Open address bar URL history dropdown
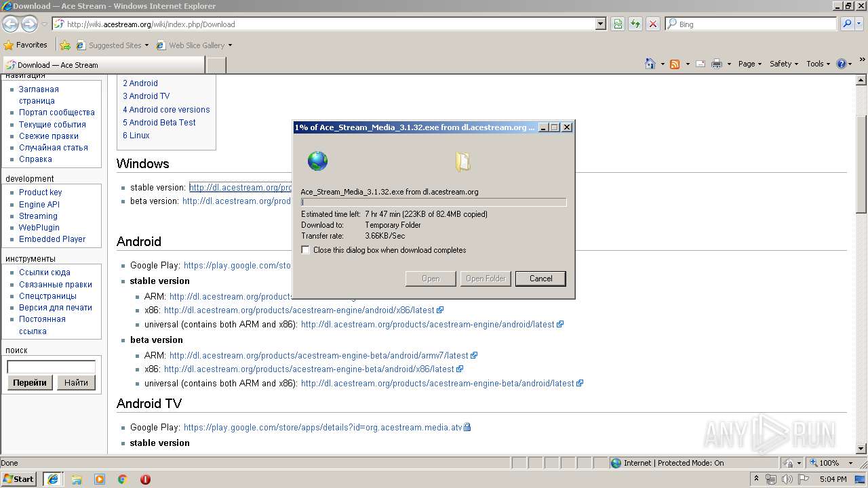This screenshot has height=488, width=868. click(x=601, y=24)
